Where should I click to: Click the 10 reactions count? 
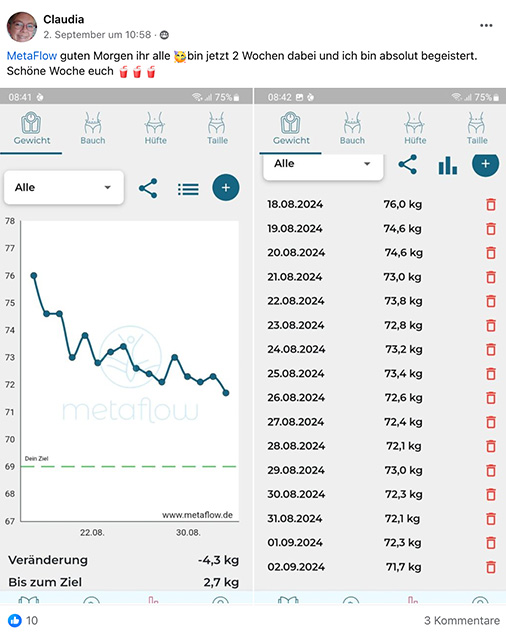click(x=32, y=620)
